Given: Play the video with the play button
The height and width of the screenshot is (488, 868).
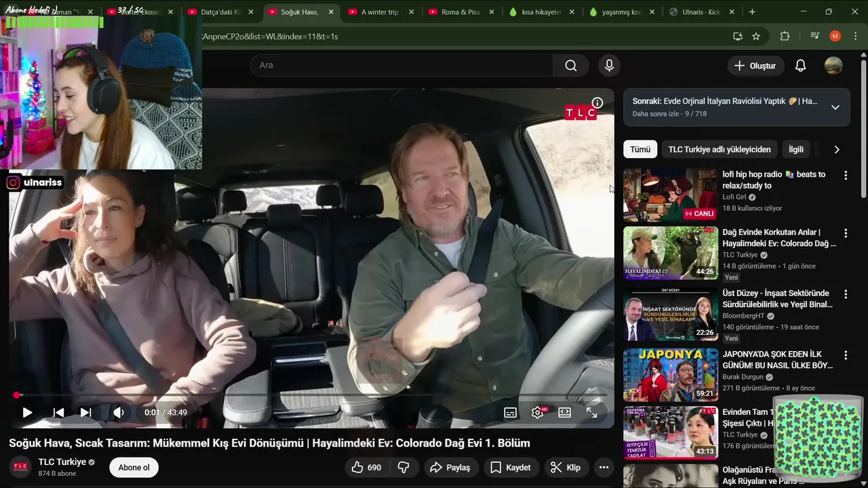Looking at the screenshot, I should click(x=27, y=412).
